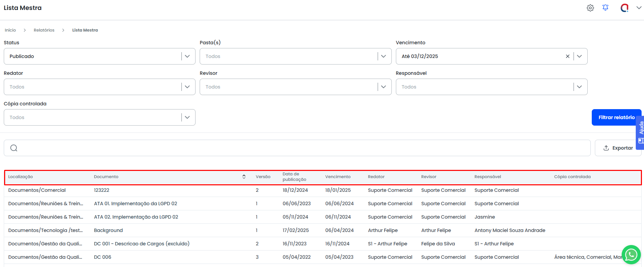
Task: Open the notifications bell
Action: click(x=605, y=8)
